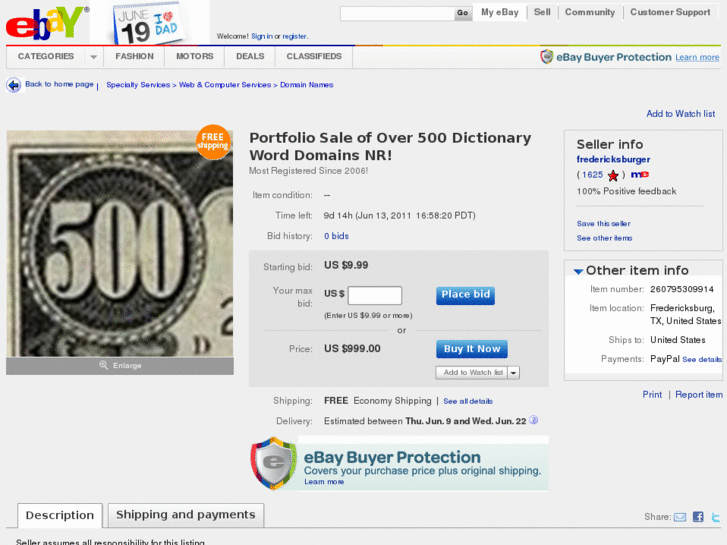Image resolution: width=727 pixels, height=545 pixels.
Task: Click the eBay logo
Action: click(45, 22)
